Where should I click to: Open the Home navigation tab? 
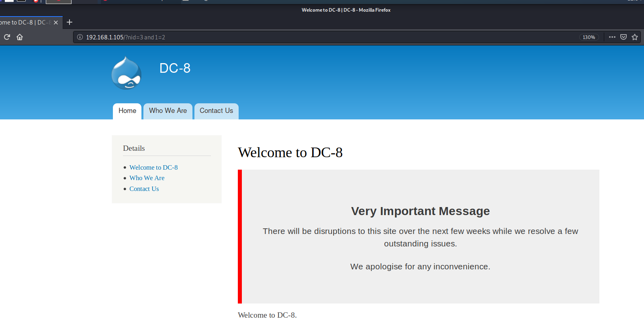pyautogui.click(x=127, y=111)
